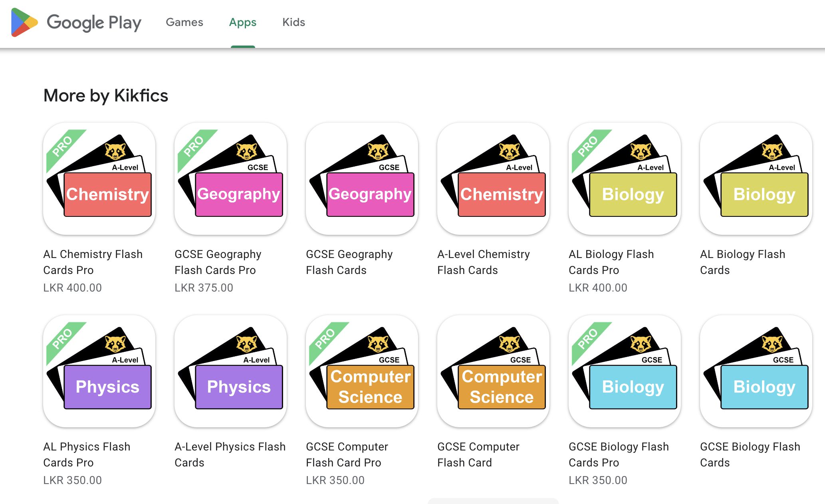
Task: Open free GCSE Computer Science icon
Action: (x=493, y=371)
